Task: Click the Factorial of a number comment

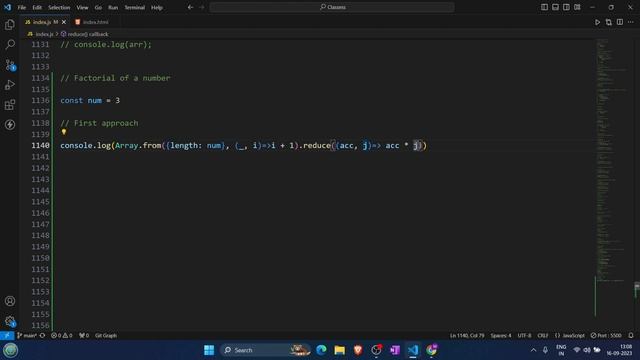Action: tap(116, 78)
